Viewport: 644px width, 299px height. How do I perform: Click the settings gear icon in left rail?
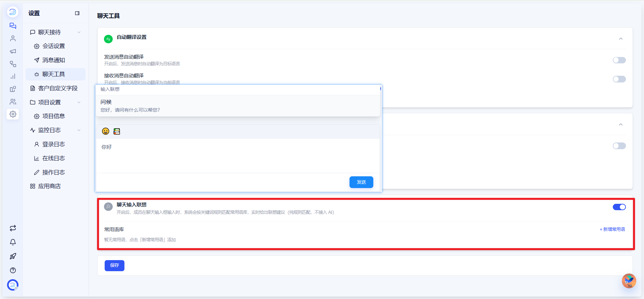point(13,114)
